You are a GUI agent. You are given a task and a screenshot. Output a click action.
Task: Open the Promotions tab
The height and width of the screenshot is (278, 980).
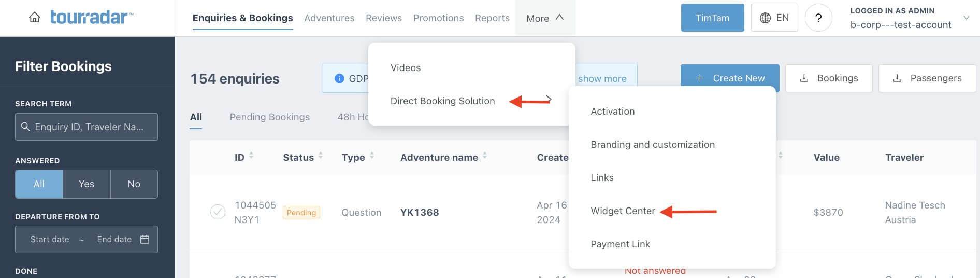439,18
